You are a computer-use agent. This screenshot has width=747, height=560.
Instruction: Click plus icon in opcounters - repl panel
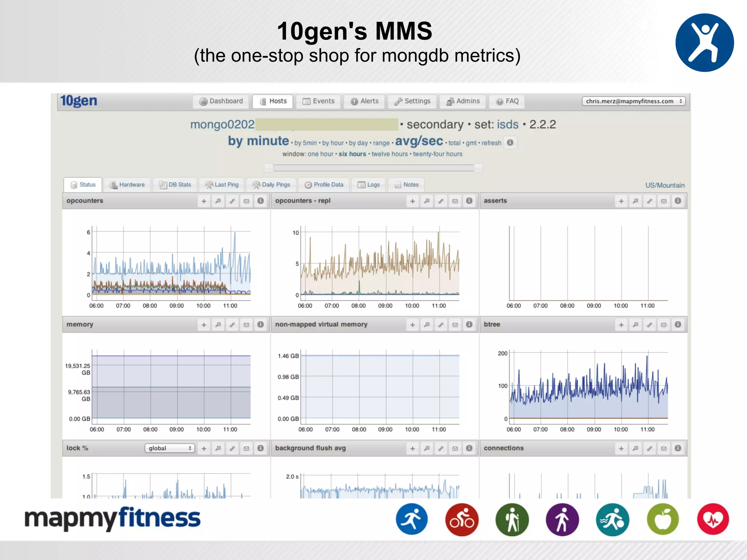[x=413, y=201]
